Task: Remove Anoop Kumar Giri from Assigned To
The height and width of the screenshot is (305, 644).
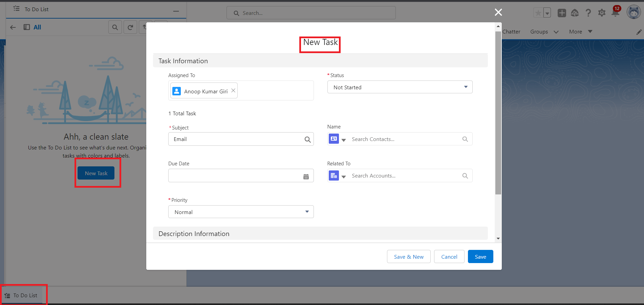Action: tap(233, 90)
